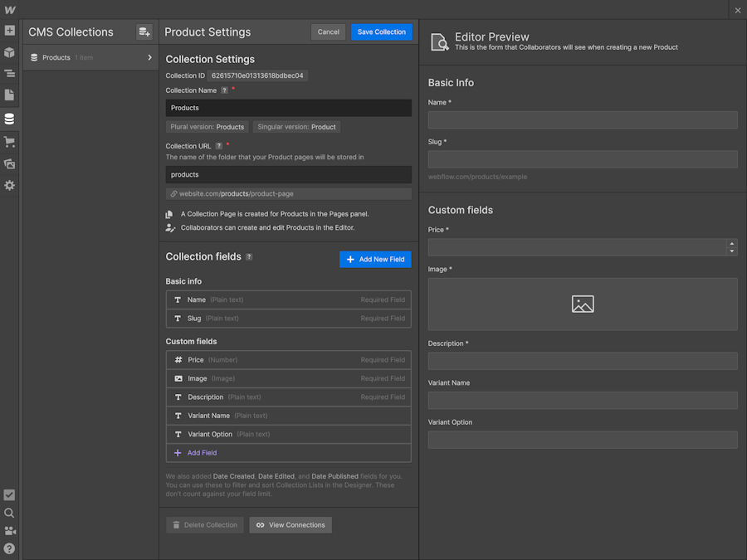This screenshot has width=747, height=560.
Task: Open the search tool in the sidebar
Action: 9,513
